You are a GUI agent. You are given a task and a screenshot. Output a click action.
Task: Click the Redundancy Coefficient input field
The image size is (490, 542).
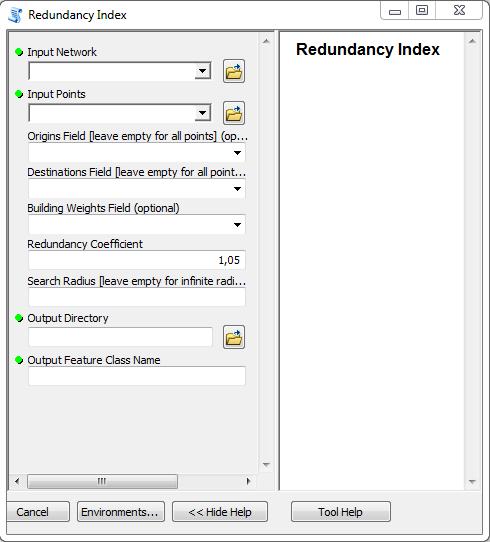[x=137, y=260]
